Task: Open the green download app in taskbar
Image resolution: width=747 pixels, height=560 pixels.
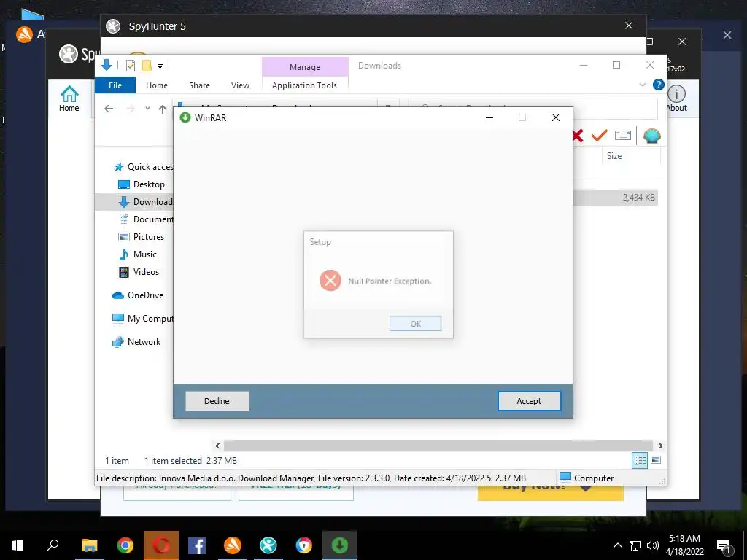Action: point(340,545)
